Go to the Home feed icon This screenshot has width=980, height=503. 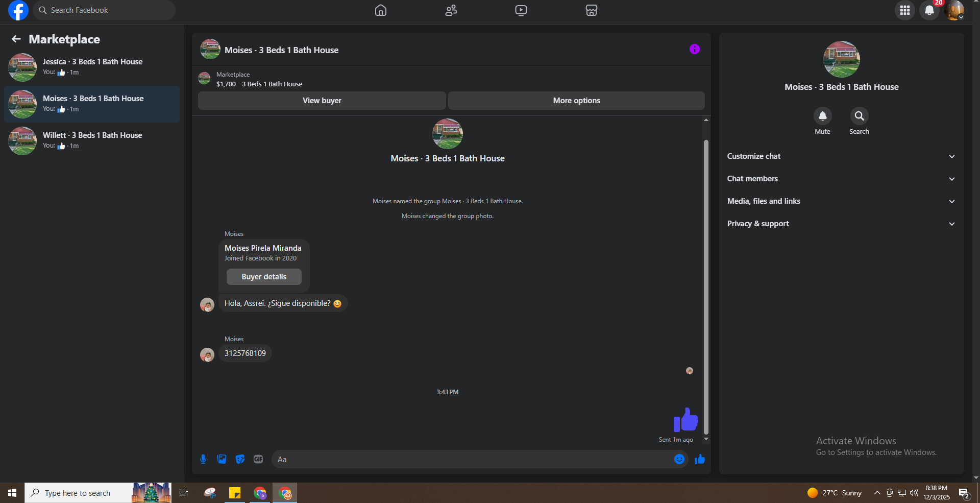pos(381,10)
